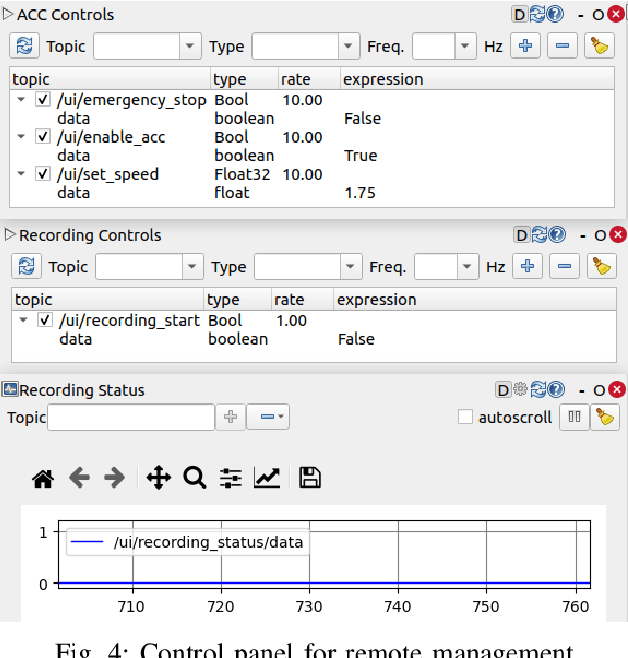
Task: Click Topic input field in Recording Status
Action: (131, 417)
